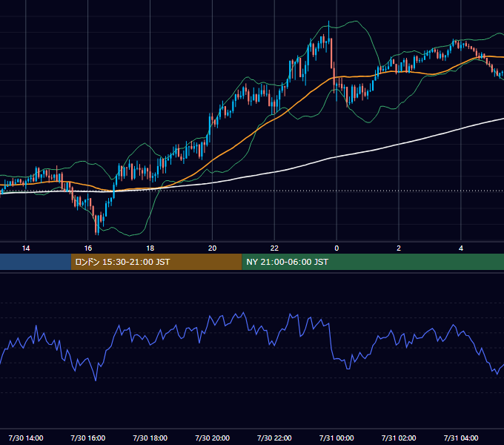Click the 2 hour label on price chart axis
This screenshot has height=445, width=504.
399,248
